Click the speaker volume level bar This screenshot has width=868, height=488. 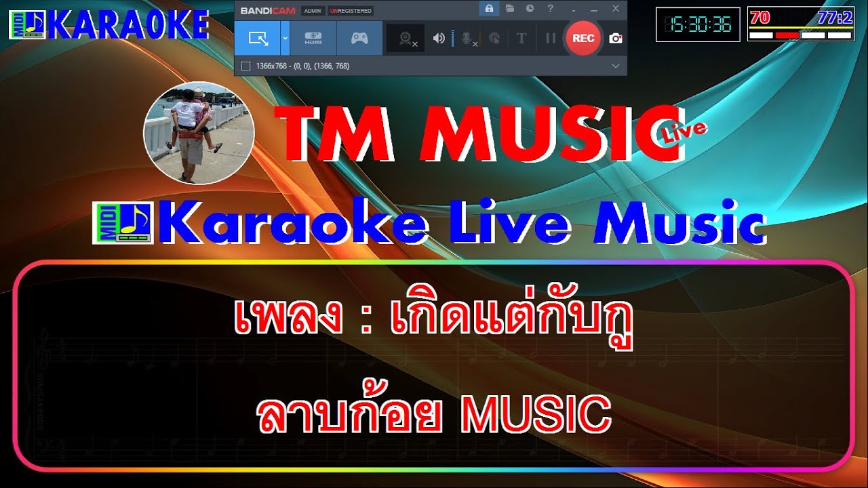pyautogui.click(x=452, y=39)
